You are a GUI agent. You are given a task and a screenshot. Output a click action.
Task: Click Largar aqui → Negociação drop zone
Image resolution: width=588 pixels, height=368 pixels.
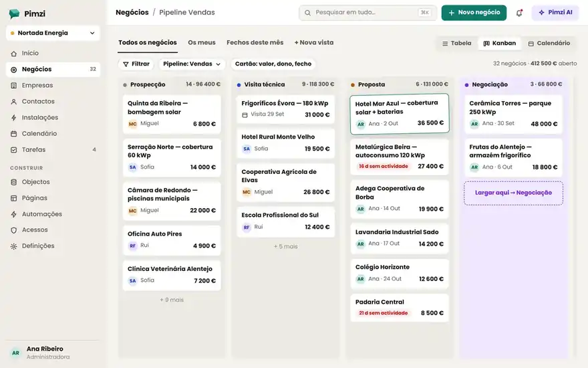tap(513, 193)
